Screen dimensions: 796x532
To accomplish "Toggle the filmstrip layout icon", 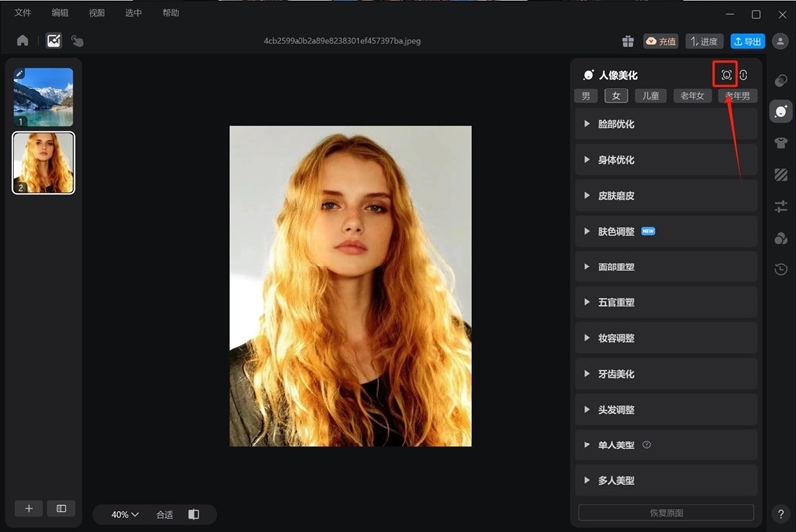I will (x=61, y=508).
